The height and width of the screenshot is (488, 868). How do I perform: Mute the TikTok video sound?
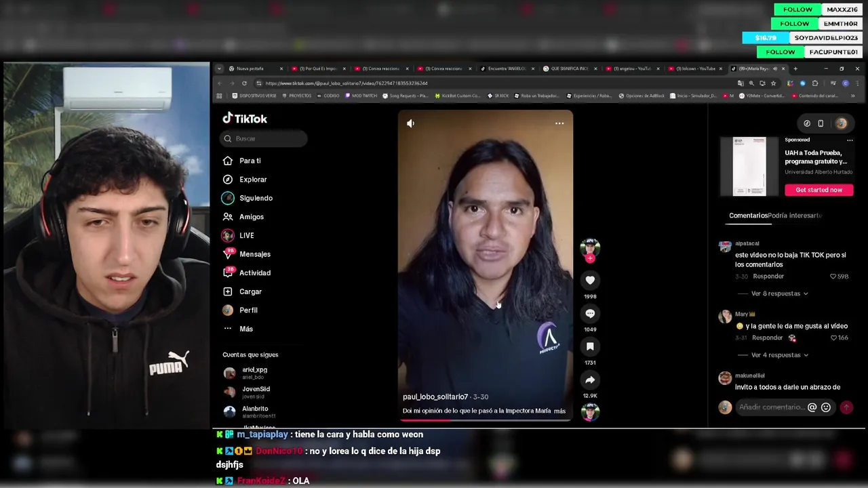(x=410, y=123)
